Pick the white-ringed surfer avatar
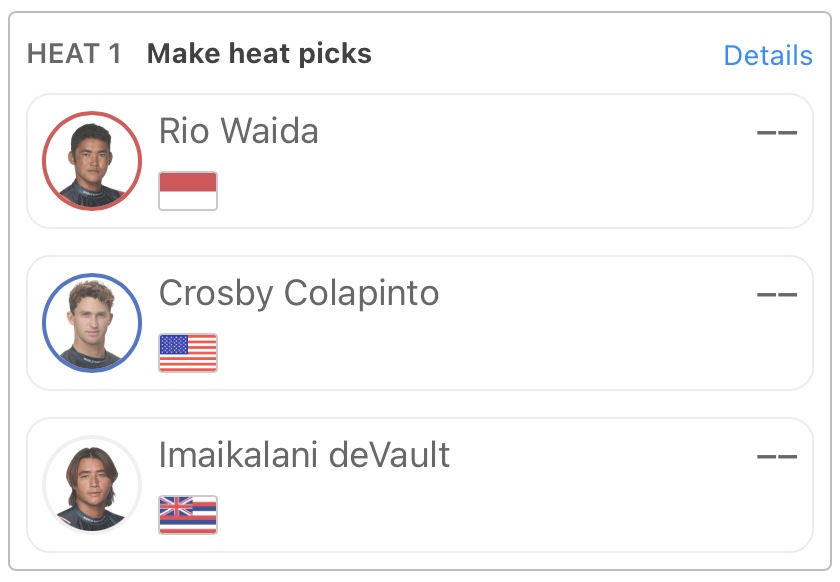This screenshot has height=582, width=840. point(92,485)
